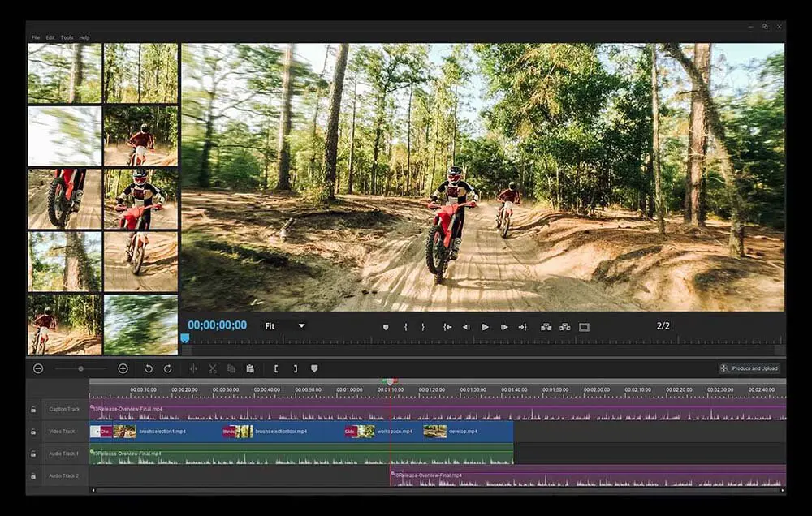This screenshot has width=812, height=516.
Task: Click the timeline playhead marker
Action: point(390,381)
